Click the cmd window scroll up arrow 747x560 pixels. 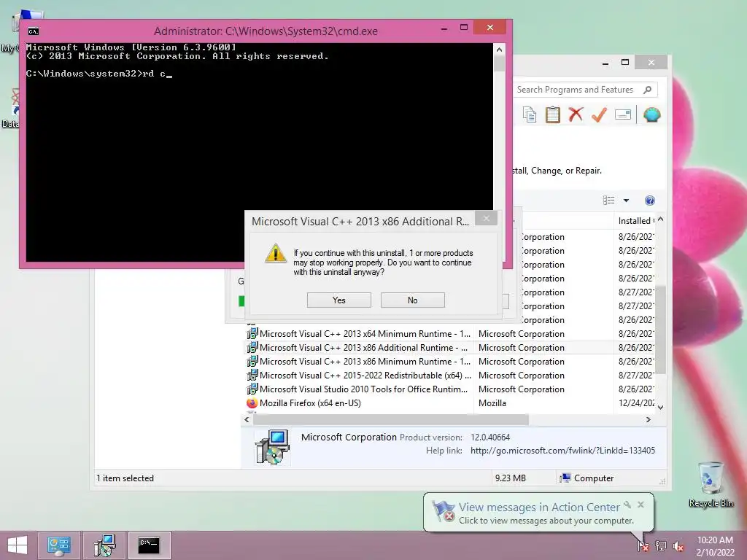[x=499, y=50]
